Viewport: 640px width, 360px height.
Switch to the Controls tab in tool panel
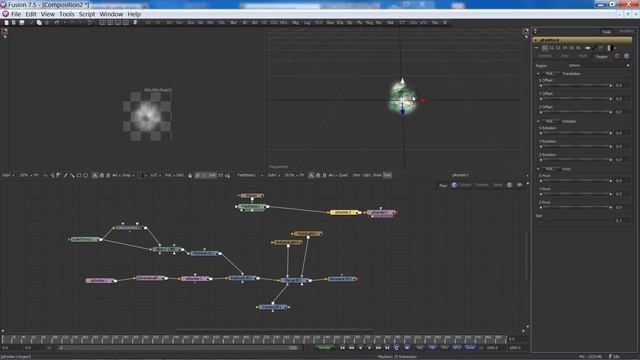[x=544, y=56]
